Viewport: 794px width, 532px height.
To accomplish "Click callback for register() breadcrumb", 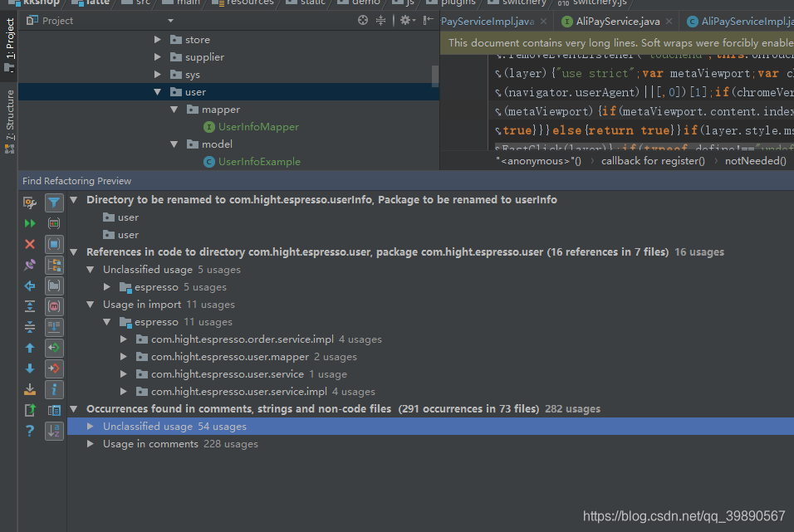I will point(653,161).
